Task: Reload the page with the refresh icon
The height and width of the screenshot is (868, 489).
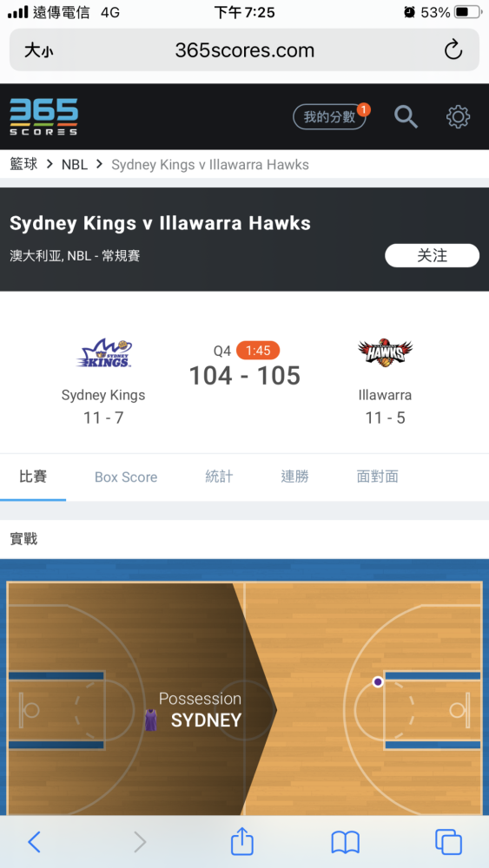Action: pyautogui.click(x=453, y=49)
